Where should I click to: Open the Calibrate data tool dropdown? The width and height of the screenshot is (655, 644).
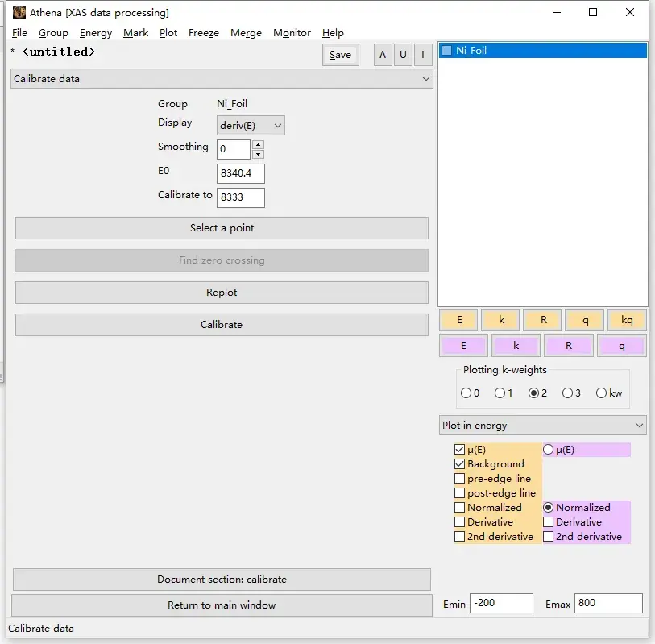[x=222, y=79]
